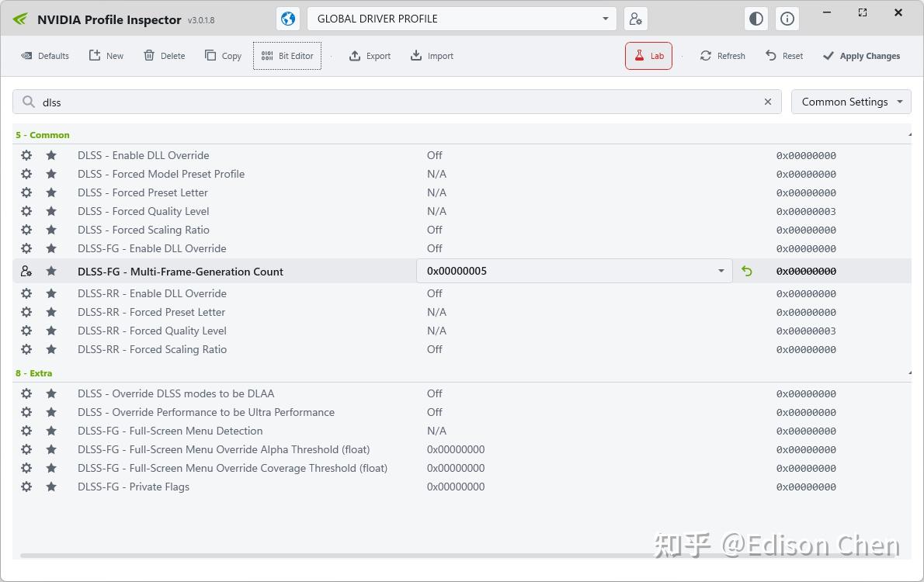Viewport: 924px width, 582px height.
Task: Open the GLOBAL DRIVER PROFILE dropdown
Action: click(x=461, y=19)
